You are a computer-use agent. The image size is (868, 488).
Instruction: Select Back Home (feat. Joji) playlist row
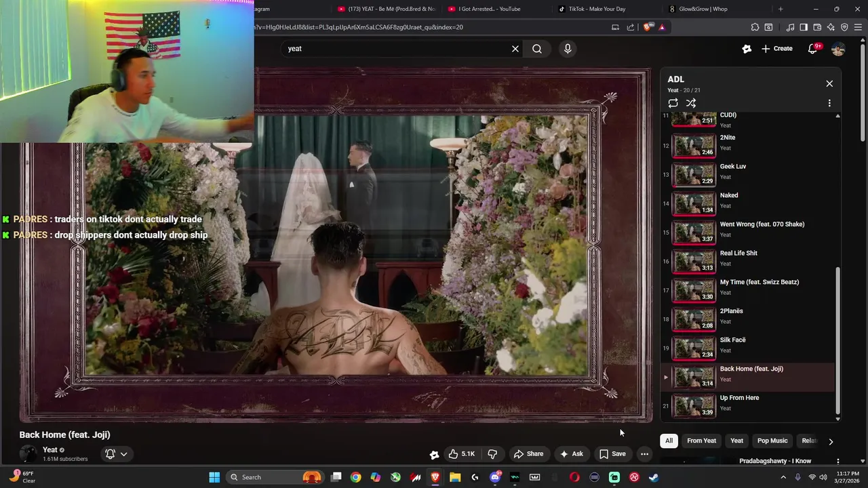pyautogui.click(x=749, y=377)
